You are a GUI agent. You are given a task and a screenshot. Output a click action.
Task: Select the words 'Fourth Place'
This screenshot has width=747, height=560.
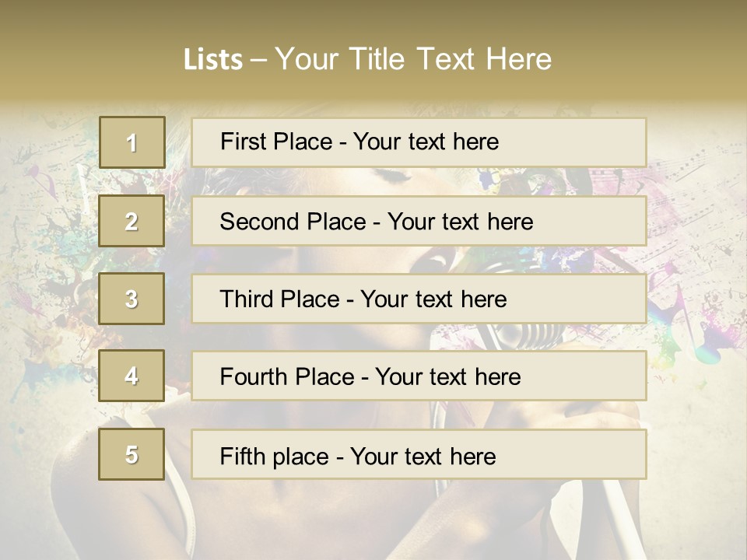[287, 376]
